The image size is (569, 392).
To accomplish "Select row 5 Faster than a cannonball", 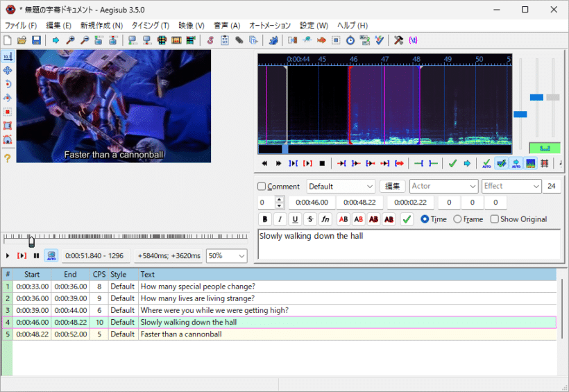I will (279, 334).
